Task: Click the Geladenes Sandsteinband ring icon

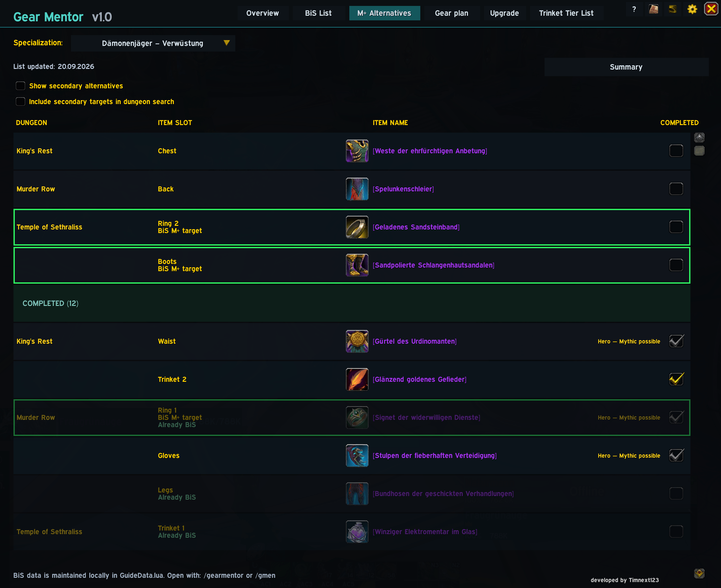Action: [x=357, y=227]
